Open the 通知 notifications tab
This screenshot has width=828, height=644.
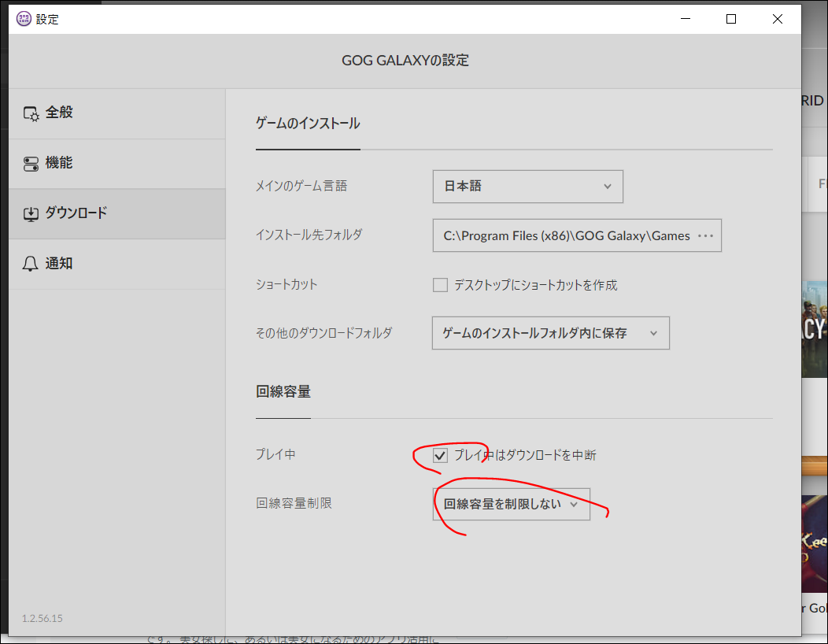point(116,265)
